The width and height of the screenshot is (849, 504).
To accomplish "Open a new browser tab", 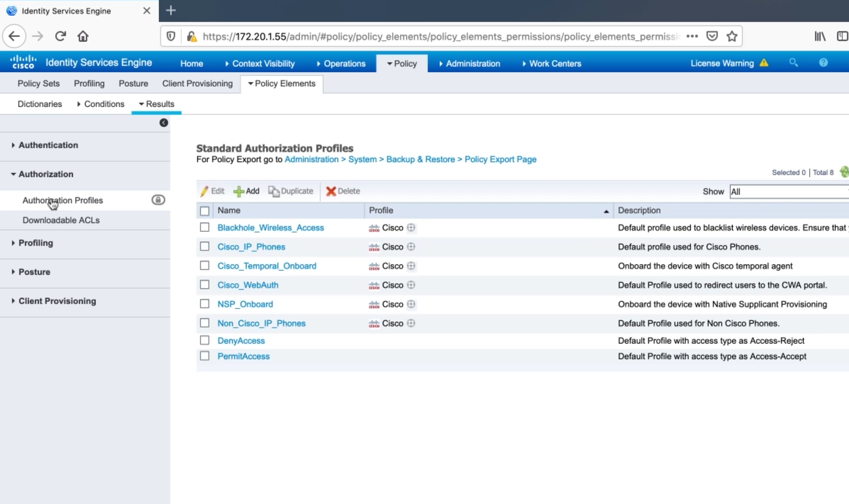I will coord(171,11).
